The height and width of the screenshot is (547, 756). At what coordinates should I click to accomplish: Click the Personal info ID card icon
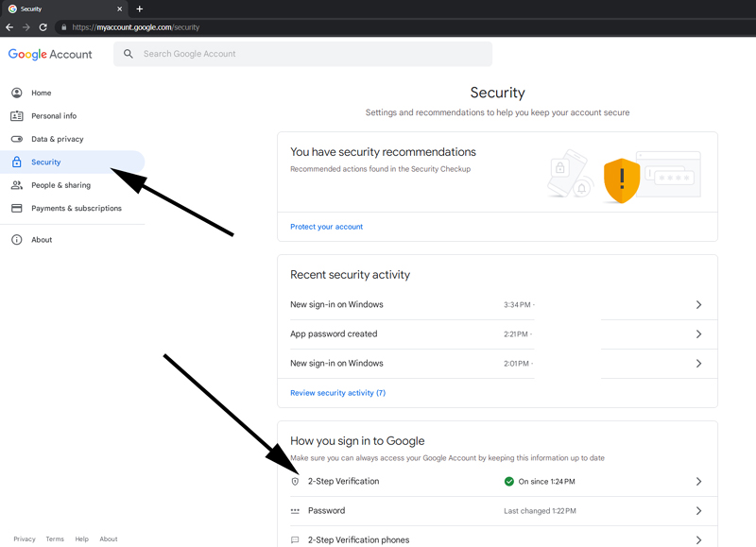(17, 115)
